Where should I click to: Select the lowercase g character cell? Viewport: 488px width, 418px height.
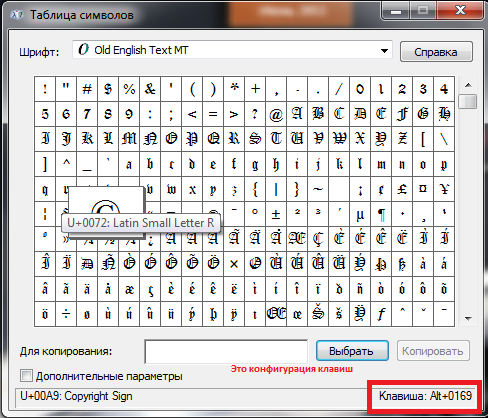(255, 164)
